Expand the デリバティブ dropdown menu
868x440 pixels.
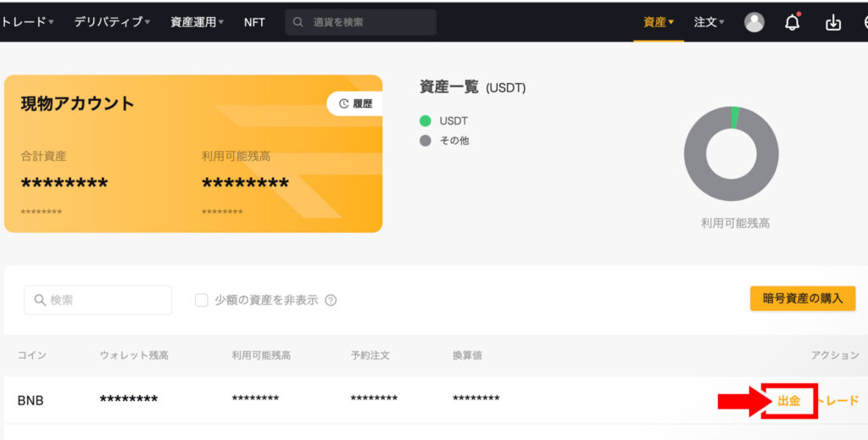coord(112,22)
